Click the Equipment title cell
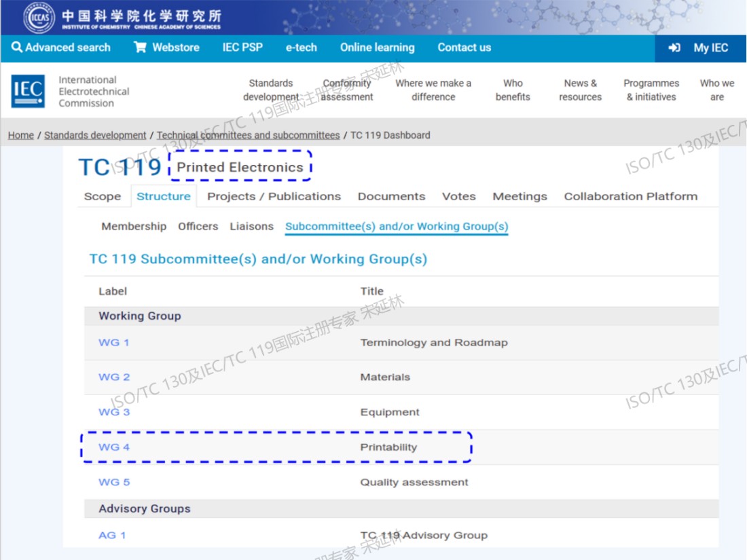This screenshot has width=747, height=560. (390, 412)
